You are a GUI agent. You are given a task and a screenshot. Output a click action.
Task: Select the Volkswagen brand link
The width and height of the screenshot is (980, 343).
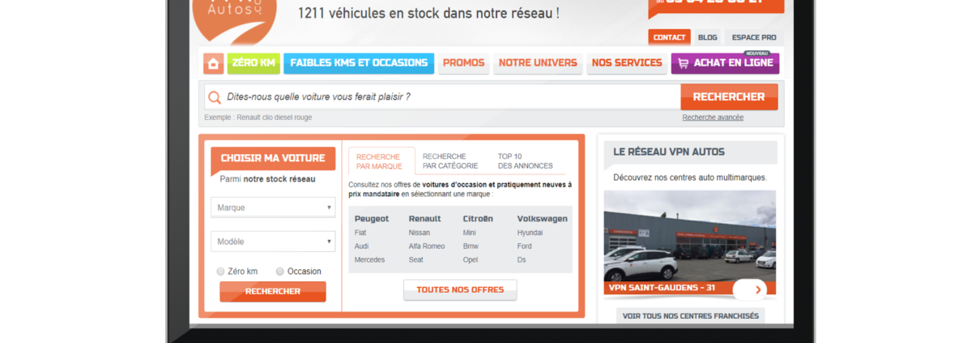[543, 219]
